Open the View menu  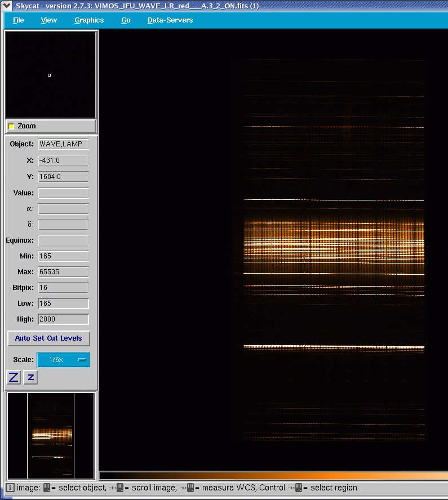[49, 20]
